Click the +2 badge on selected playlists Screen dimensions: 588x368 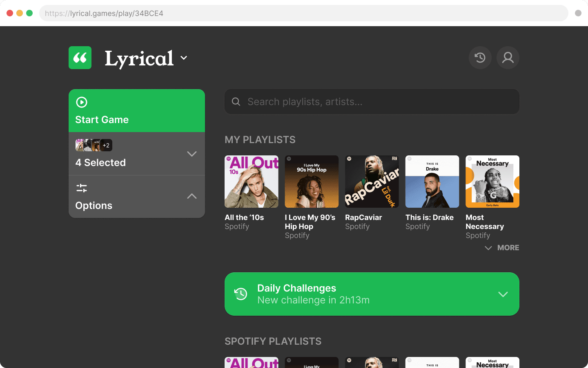(106, 145)
